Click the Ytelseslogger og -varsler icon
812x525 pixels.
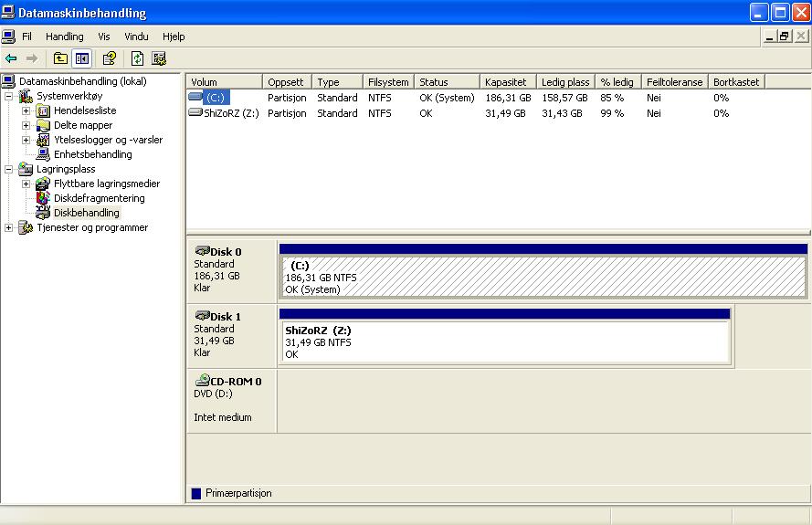[x=43, y=140]
